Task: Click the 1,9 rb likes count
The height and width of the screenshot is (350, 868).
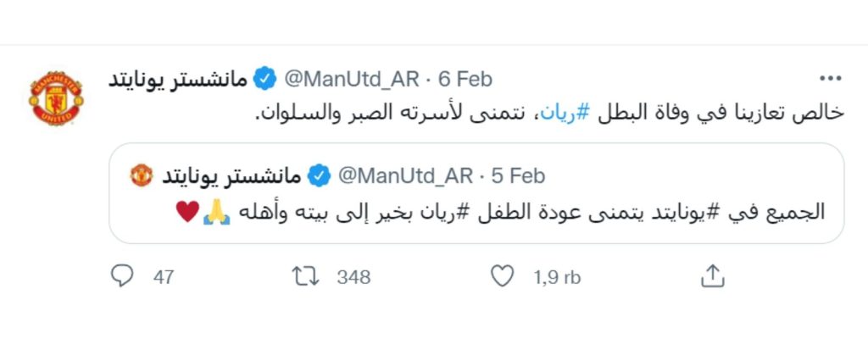Action: pos(557,277)
